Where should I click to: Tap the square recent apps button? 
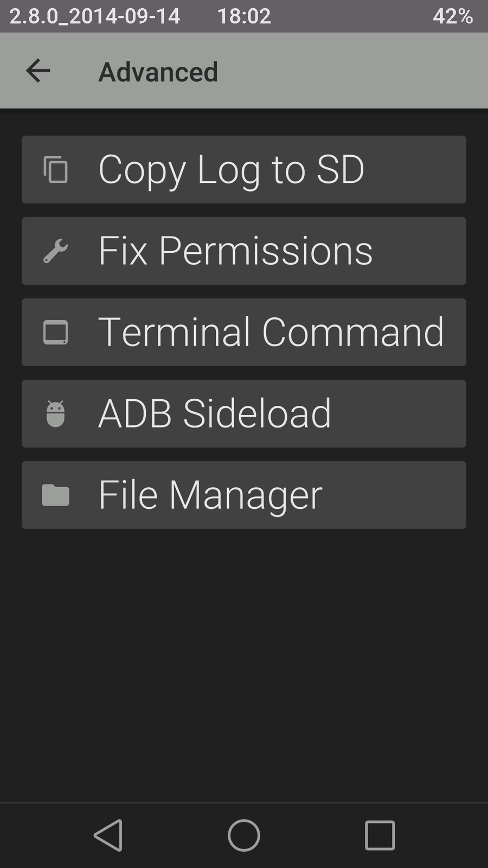click(380, 835)
